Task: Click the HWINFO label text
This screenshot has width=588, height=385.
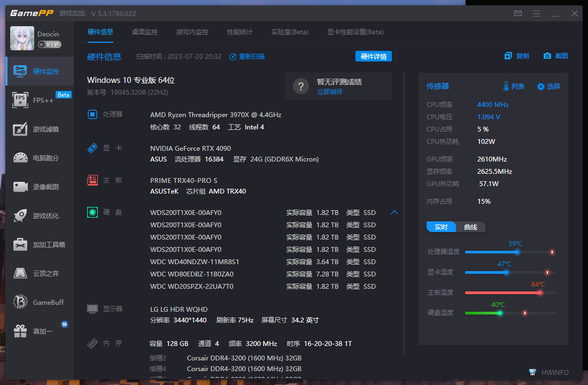Action: point(555,373)
